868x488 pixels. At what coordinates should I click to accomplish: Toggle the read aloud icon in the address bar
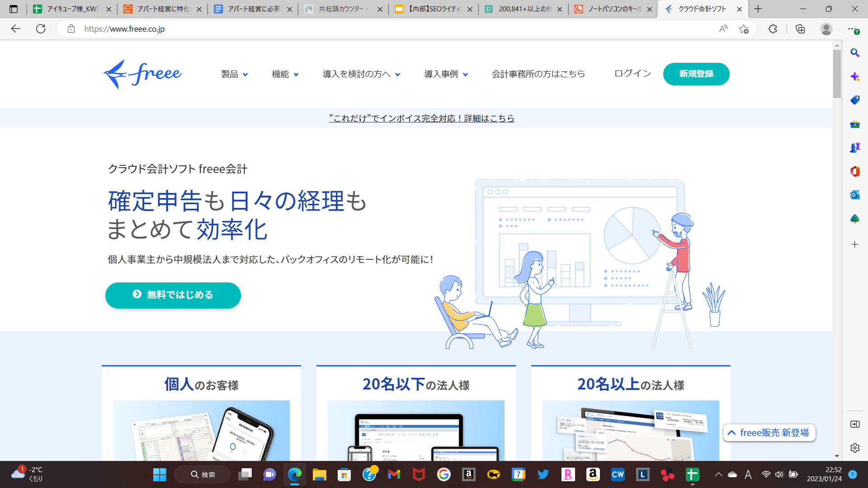point(723,29)
